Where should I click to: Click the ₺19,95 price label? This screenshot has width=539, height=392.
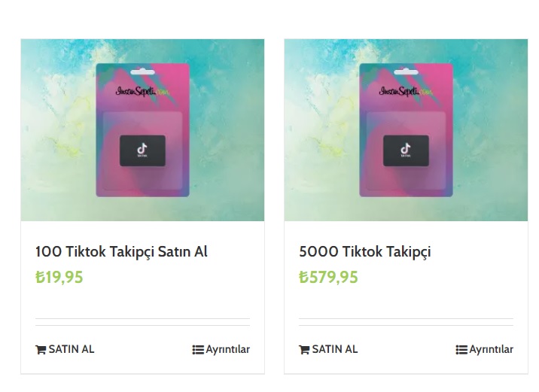click(59, 277)
